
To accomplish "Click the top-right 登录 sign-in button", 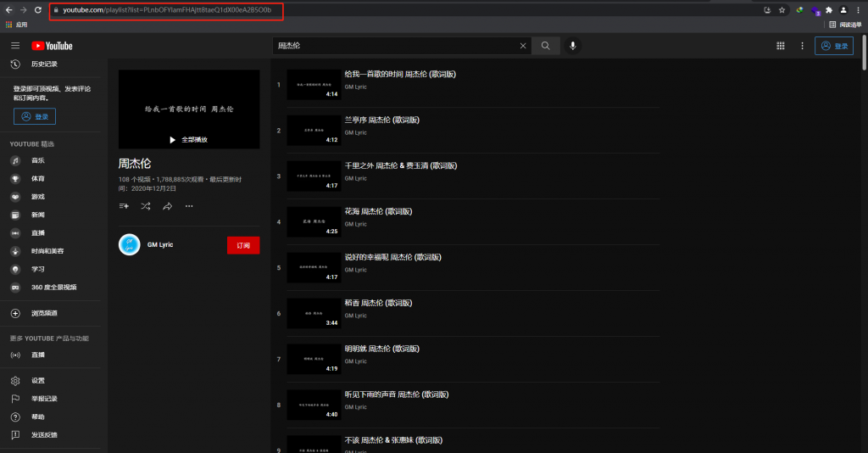I will (834, 46).
